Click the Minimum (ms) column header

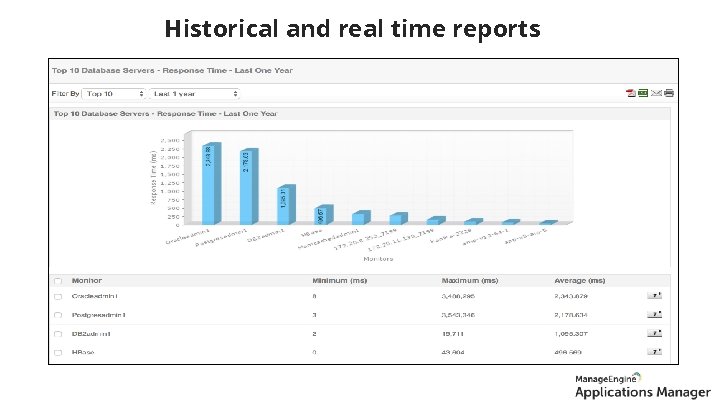(x=339, y=281)
